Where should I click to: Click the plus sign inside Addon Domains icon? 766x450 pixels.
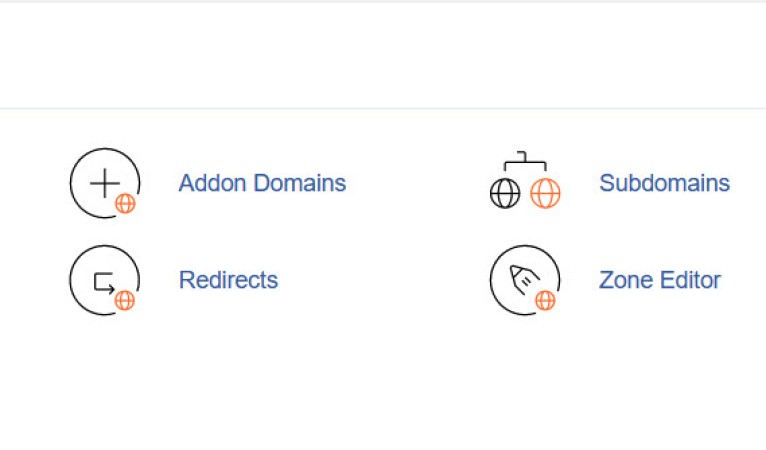click(105, 183)
